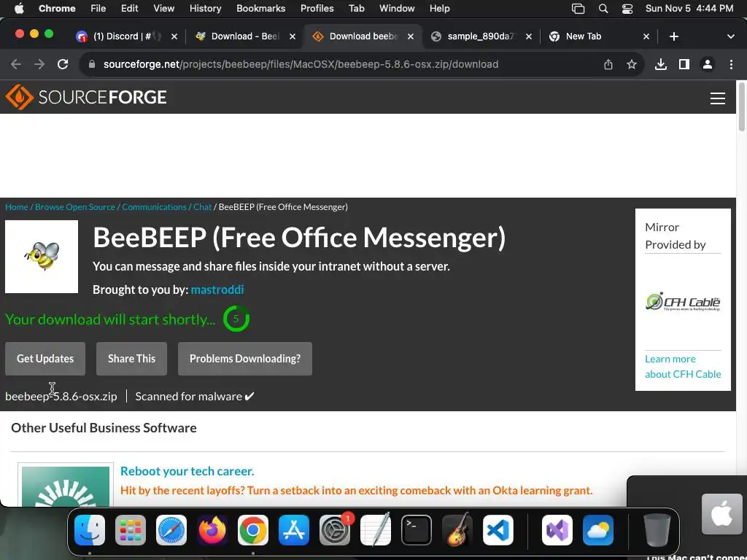
Task: Click the Chat breadcrumb link
Action: point(203,206)
